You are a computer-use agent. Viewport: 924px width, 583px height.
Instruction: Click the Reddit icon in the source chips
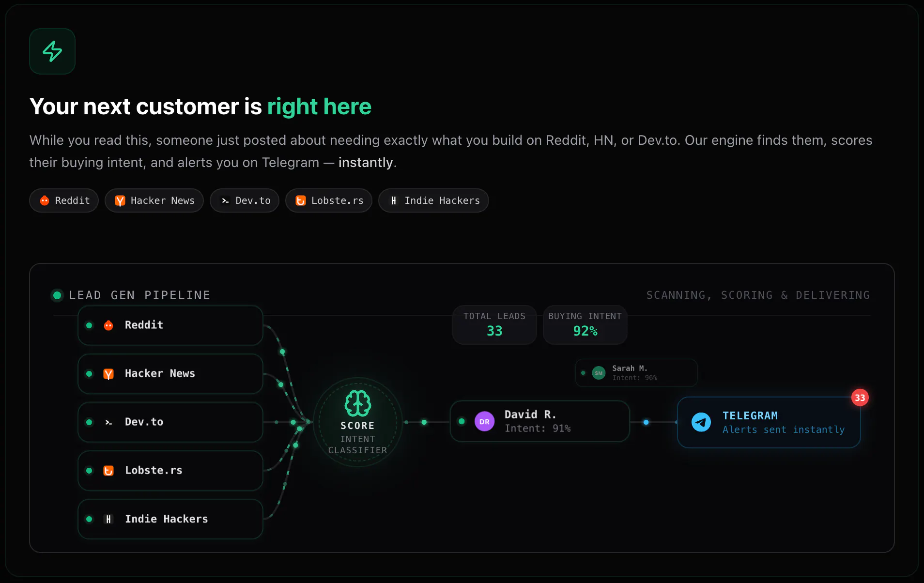pos(45,200)
